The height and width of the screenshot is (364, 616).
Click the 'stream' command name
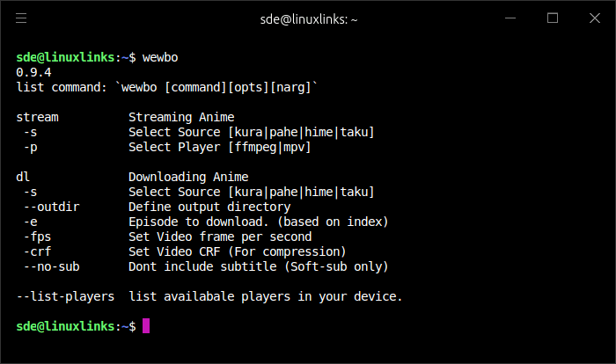(x=38, y=117)
